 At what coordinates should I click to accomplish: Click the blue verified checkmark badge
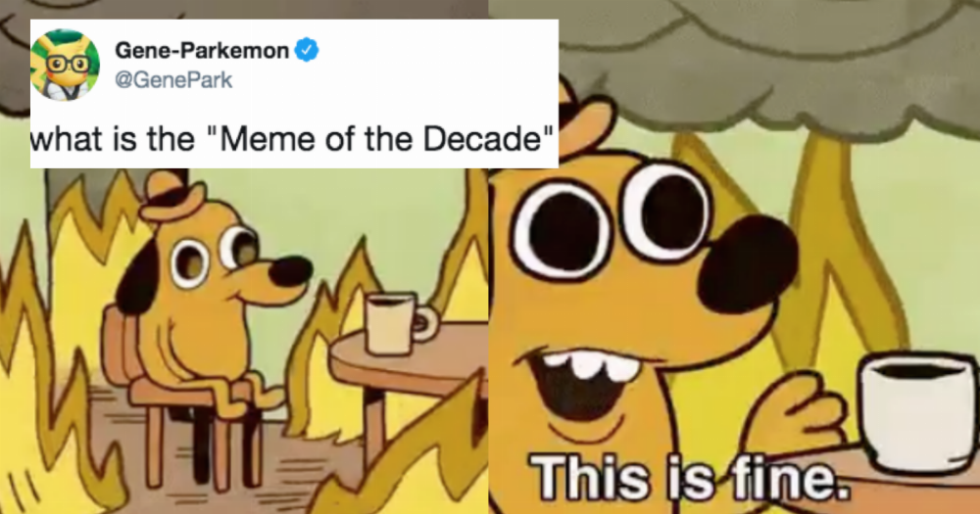[306, 49]
